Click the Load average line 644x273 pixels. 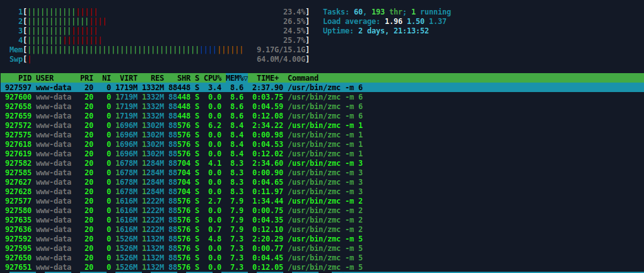click(384, 21)
